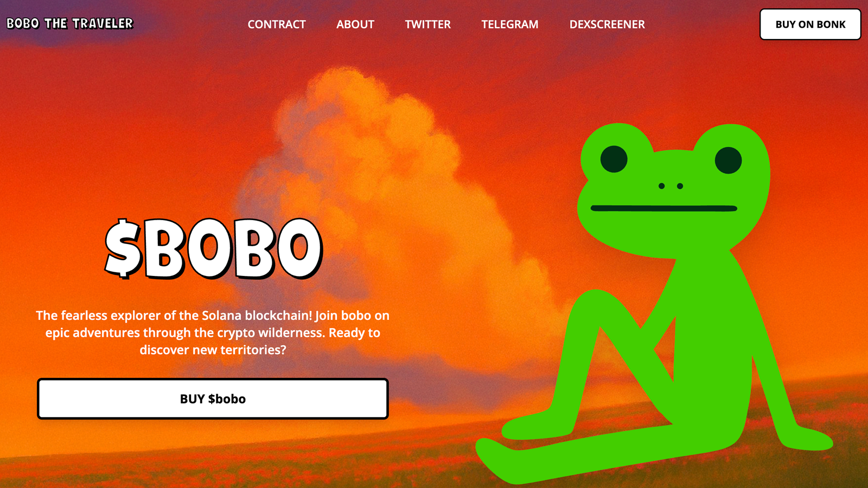Click the big $BOBO headline text
The width and height of the screenshot is (868, 488).
(214, 248)
